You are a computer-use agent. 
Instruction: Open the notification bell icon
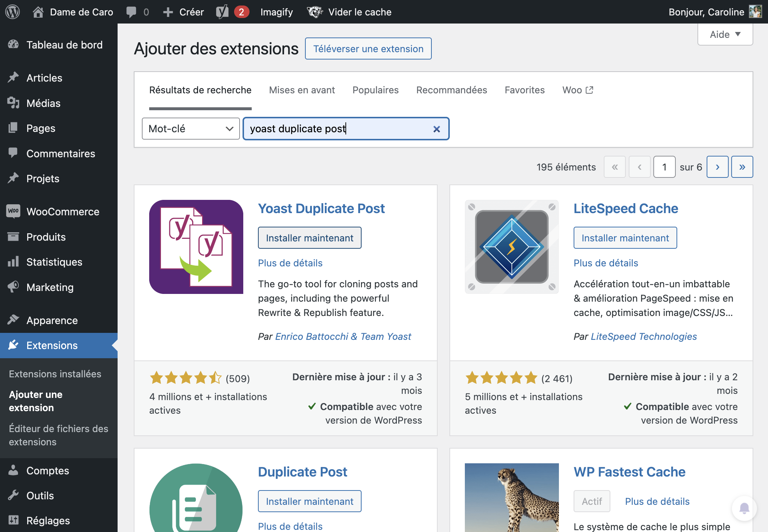pyautogui.click(x=744, y=508)
